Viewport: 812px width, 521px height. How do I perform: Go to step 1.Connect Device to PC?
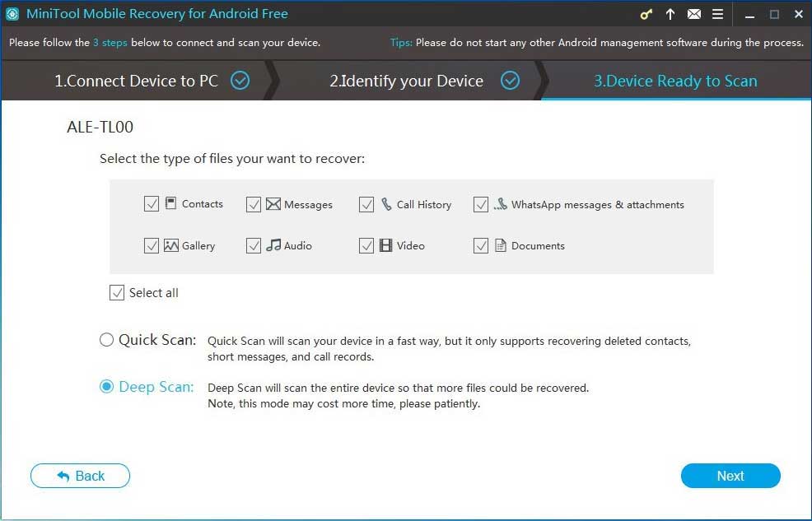[x=136, y=81]
